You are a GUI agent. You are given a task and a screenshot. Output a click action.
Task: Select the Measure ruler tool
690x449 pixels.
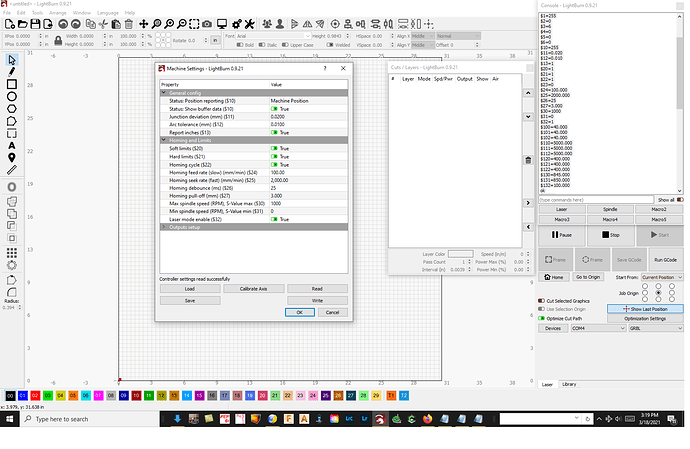click(x=12, y=170)
